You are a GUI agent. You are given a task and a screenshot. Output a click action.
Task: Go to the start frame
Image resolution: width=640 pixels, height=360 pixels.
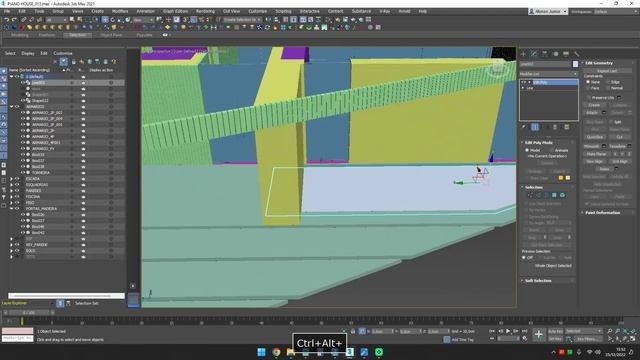point(492,331)
